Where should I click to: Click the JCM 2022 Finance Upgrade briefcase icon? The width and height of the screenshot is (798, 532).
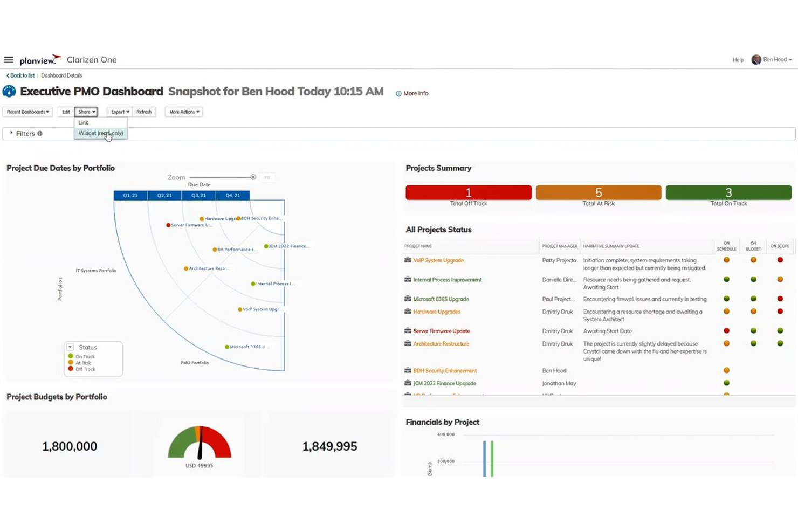point(408,383)
